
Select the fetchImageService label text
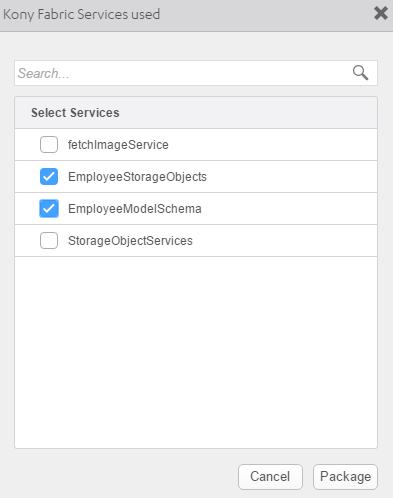pyautogui.click(x=118, y=145)
